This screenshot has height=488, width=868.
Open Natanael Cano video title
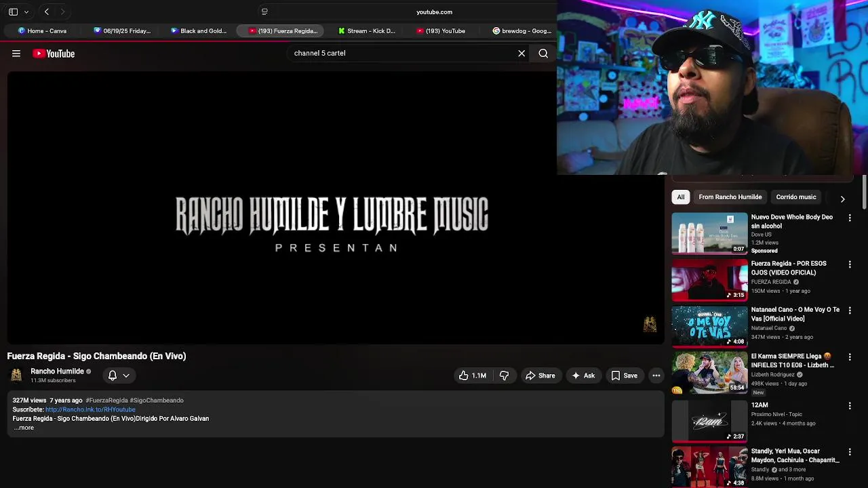pos(795,314)
